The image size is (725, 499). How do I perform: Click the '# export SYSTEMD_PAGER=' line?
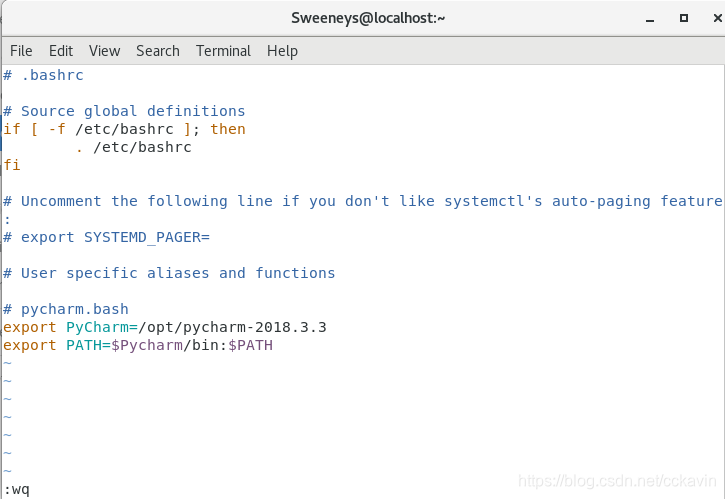tap(106, 237)
